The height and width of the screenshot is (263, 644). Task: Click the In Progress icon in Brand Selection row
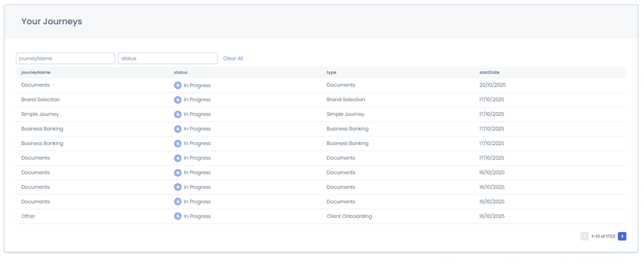pos(177,99)
